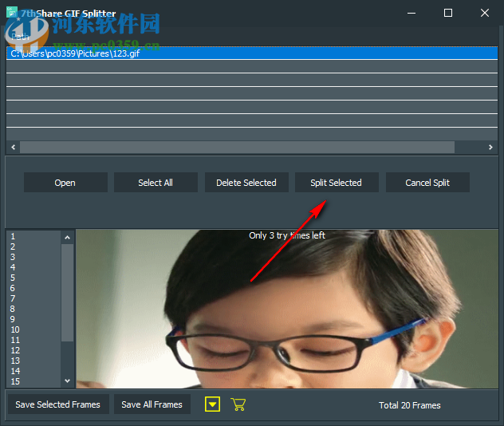Screen dimensions: 504x426
Task: Click the frame list scroll down arrow
Action: pos(67,381)
